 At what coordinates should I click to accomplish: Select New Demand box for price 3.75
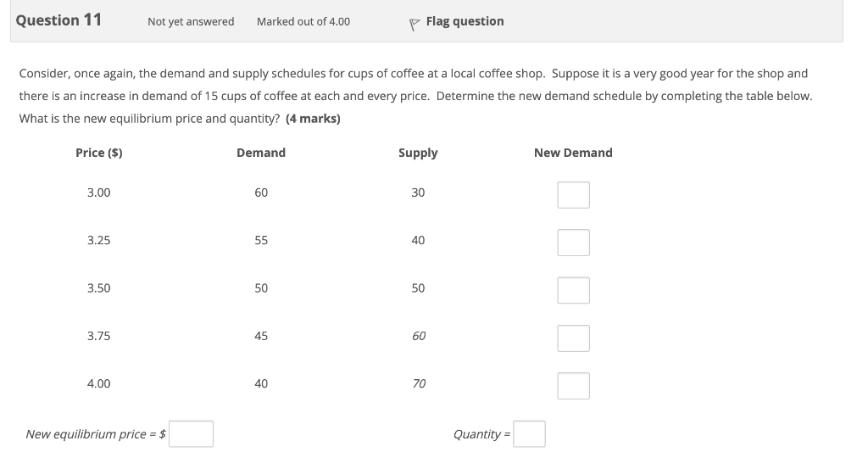(573, 338)
